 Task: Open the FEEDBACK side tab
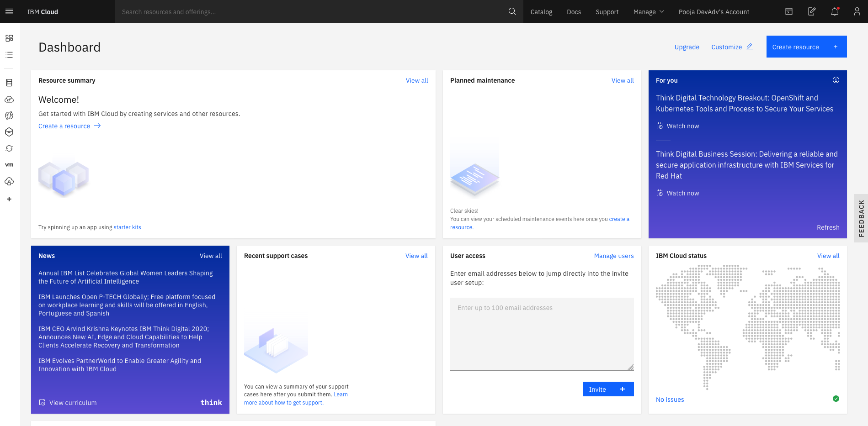pyautogui.click(x=861, y=218)
